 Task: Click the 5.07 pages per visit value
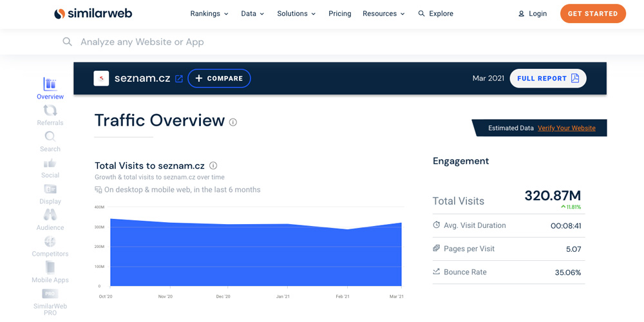[573, 249]
